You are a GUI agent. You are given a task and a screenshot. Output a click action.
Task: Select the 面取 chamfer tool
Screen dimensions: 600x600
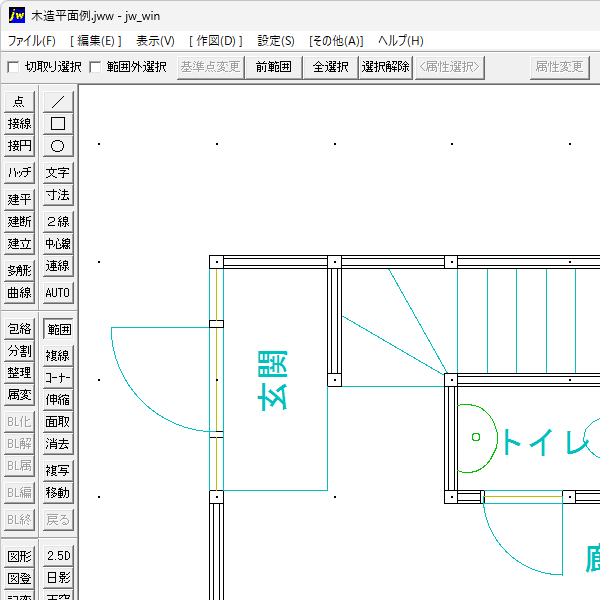point(58,422)
